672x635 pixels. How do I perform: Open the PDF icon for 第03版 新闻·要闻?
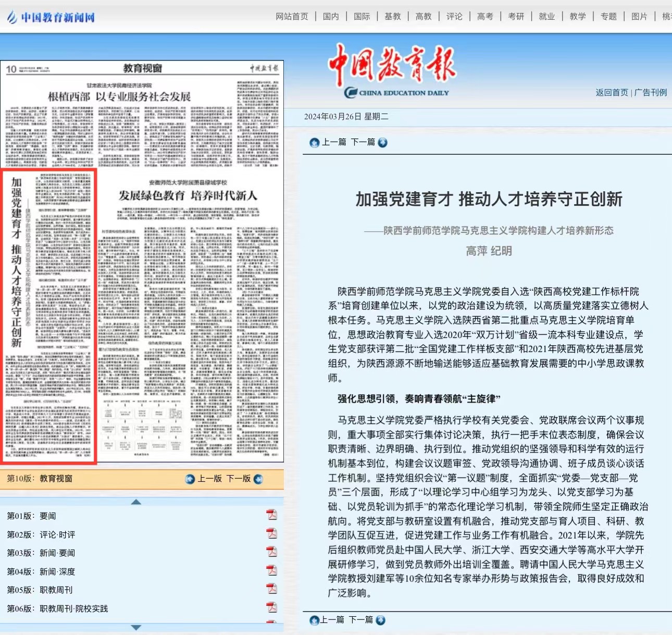(x=271, y=552)
